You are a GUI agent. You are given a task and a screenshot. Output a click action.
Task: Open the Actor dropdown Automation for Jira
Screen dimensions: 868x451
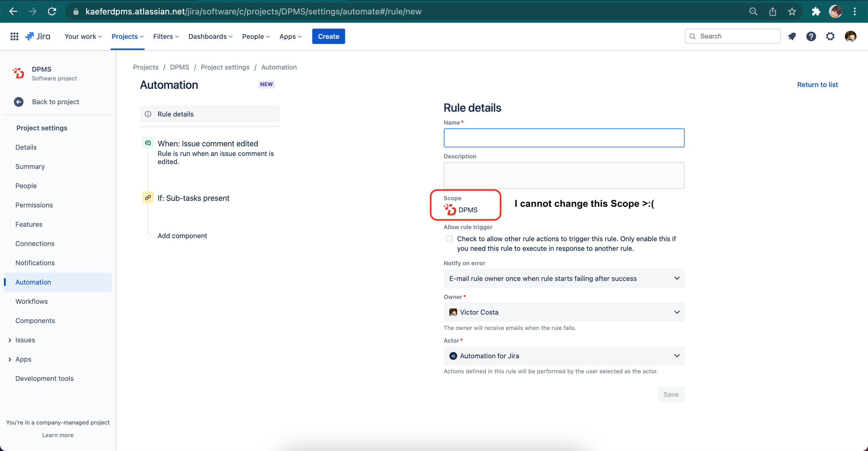tap(564, 356)
